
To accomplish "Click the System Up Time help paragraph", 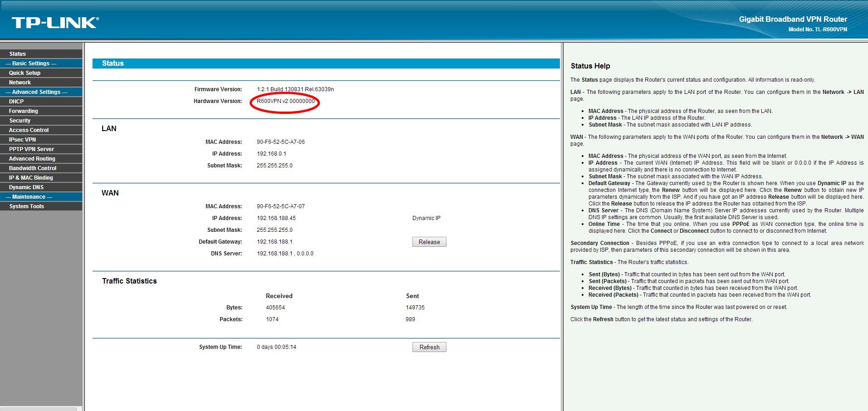I will [x=679, y=307].
